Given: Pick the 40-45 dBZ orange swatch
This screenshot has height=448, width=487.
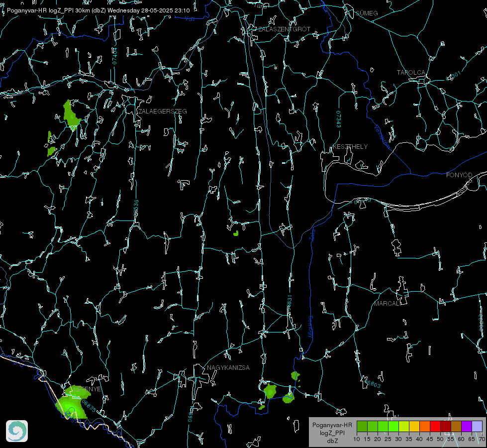Looking at the screenshot, I should 425,426.
